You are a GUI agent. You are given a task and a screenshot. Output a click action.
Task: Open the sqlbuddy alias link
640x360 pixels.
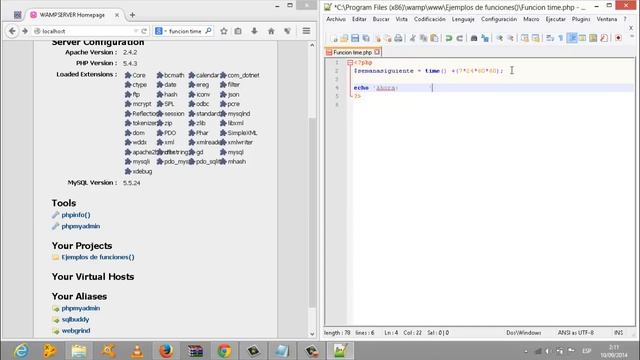pyautogui.click(x=76, y=320)
